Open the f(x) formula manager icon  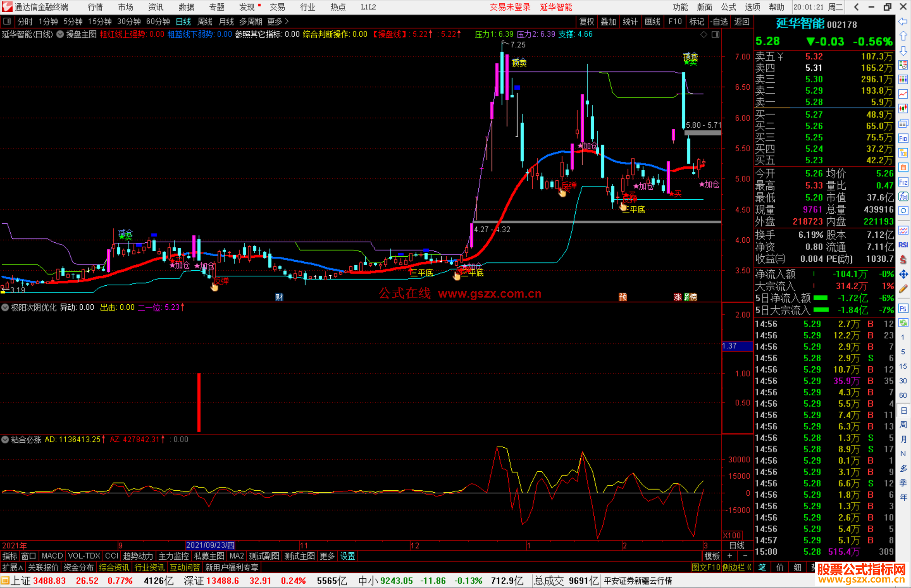pyautogui.click(x=903, y=196)
